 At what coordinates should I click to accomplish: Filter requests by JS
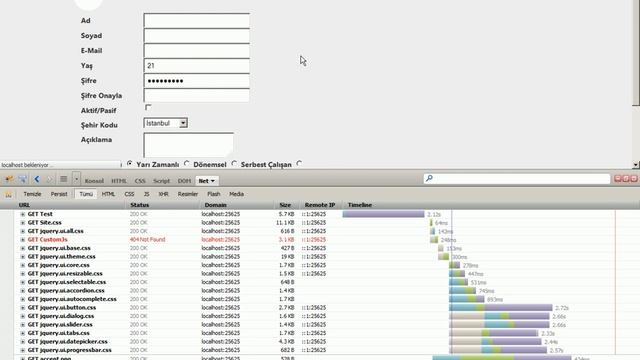pos(147,194)
